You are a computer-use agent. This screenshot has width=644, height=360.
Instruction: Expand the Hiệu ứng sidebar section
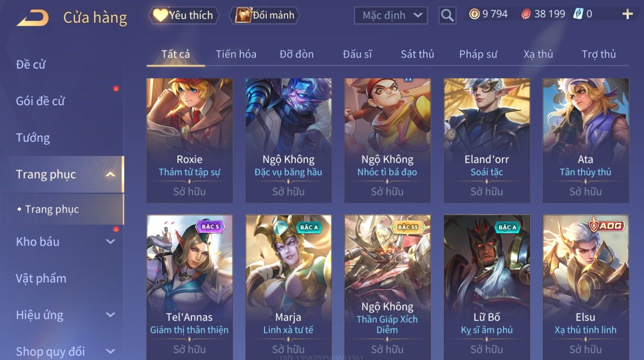point(110,315)
